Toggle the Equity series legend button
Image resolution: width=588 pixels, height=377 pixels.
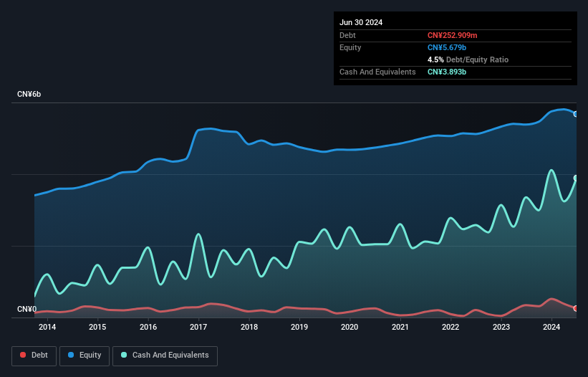85,355
